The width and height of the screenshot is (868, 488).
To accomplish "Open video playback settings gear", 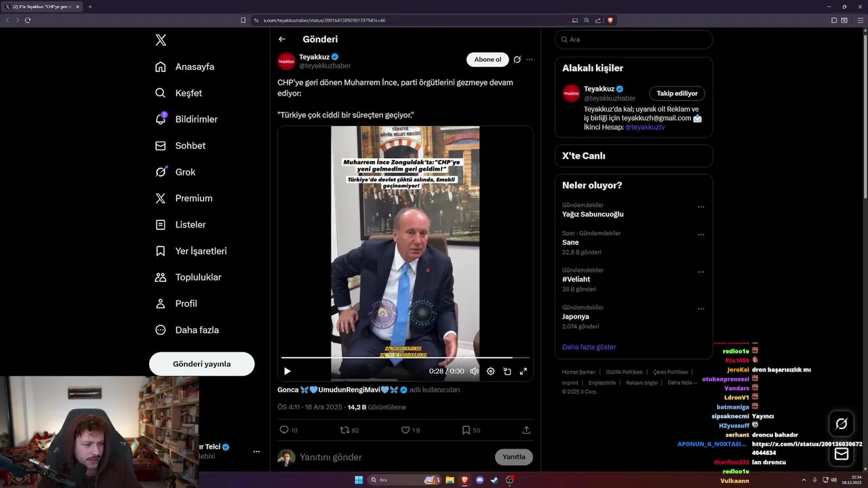I will pyautogui.click(x=490, y=371).
